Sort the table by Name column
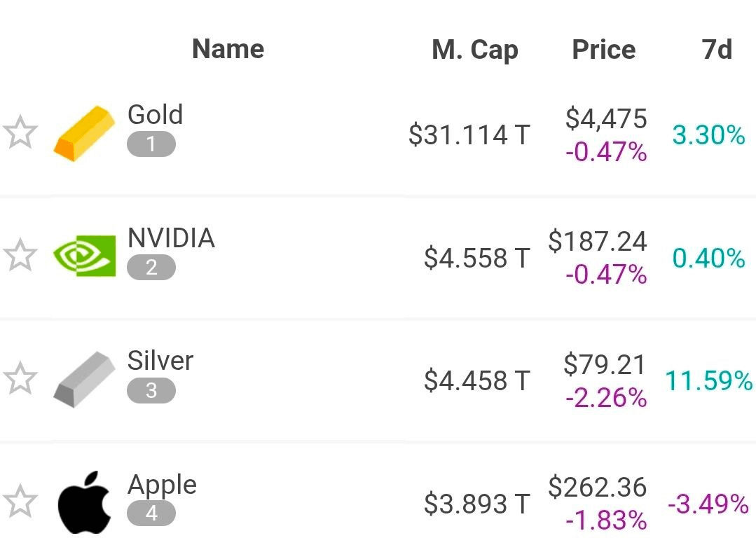 pos(228,49)
